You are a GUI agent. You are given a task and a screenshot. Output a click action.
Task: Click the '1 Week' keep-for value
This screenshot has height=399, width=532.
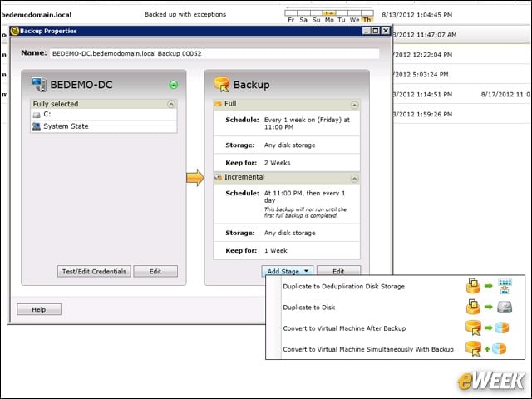pyautogui.click(x=275, y=251)
